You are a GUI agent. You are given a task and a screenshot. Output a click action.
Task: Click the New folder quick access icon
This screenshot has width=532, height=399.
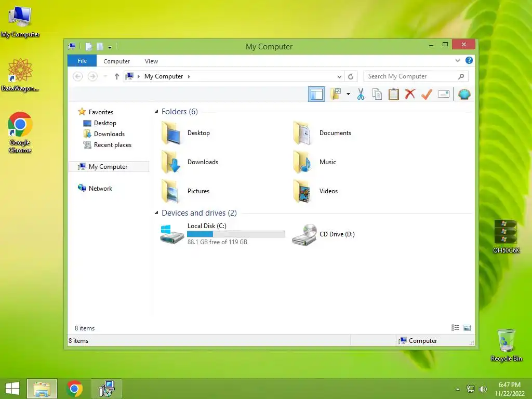[100, 46]
